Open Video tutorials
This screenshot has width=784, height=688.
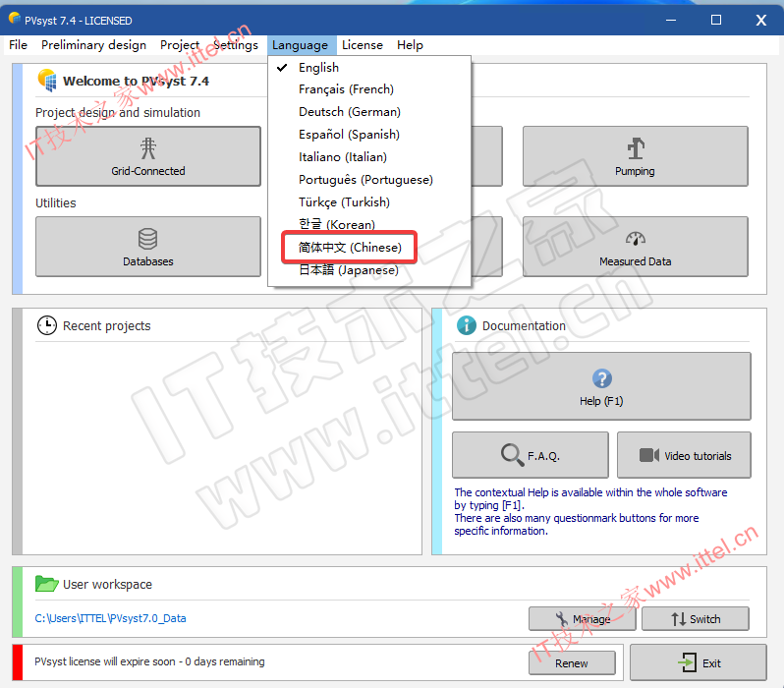pos(684,455)
